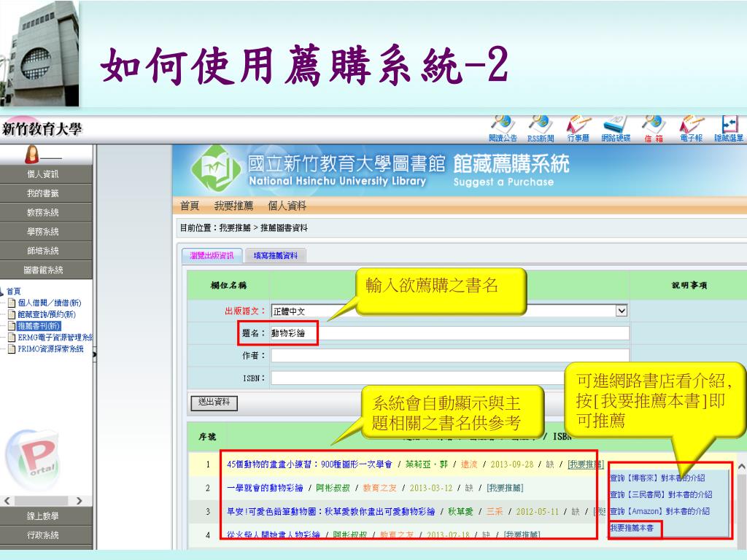Click 我要推薦本書 in the popup menu
The image size is (747, 560).
tap(632, 528)
